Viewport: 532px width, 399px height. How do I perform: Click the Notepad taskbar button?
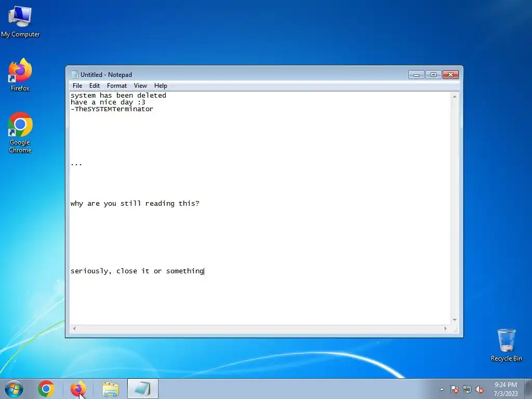point(143,389)
